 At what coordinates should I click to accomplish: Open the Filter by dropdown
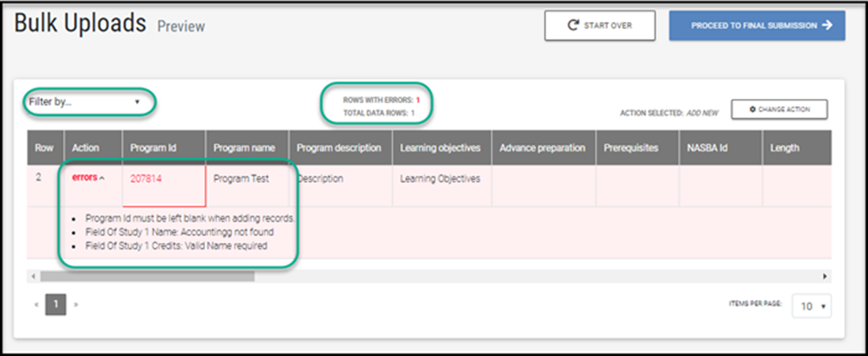point(85,101)
